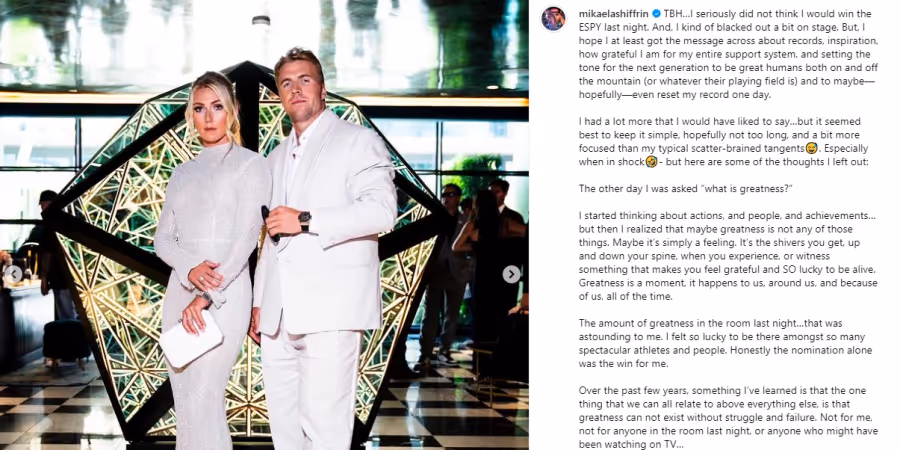
Task: Open mikaelashiffrin profile picture avatar
Action: 553,19
